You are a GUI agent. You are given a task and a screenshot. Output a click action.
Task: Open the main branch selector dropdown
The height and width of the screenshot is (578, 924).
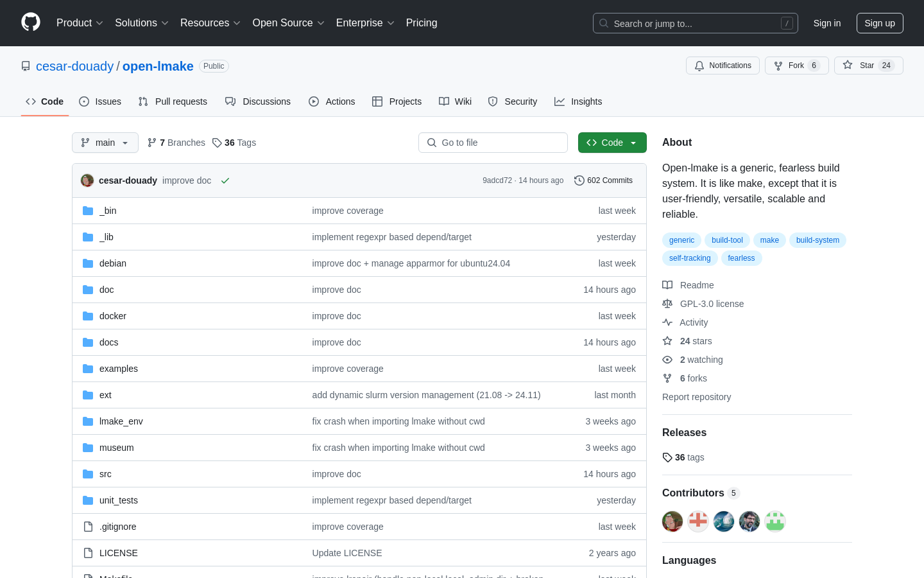(x=105, y=143)
